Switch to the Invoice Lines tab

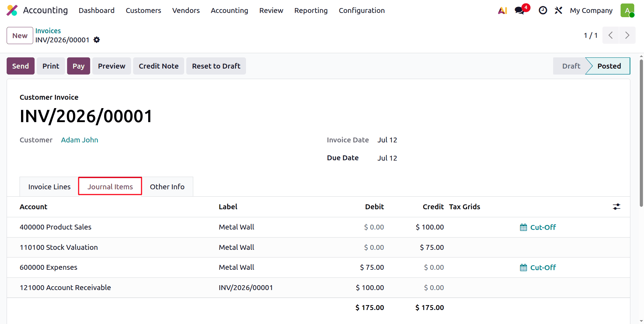tap(49, 187)
